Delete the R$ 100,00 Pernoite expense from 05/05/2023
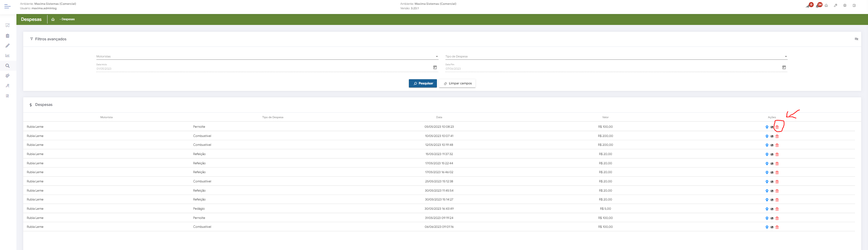The image size is (868, 250). point(777,127)
